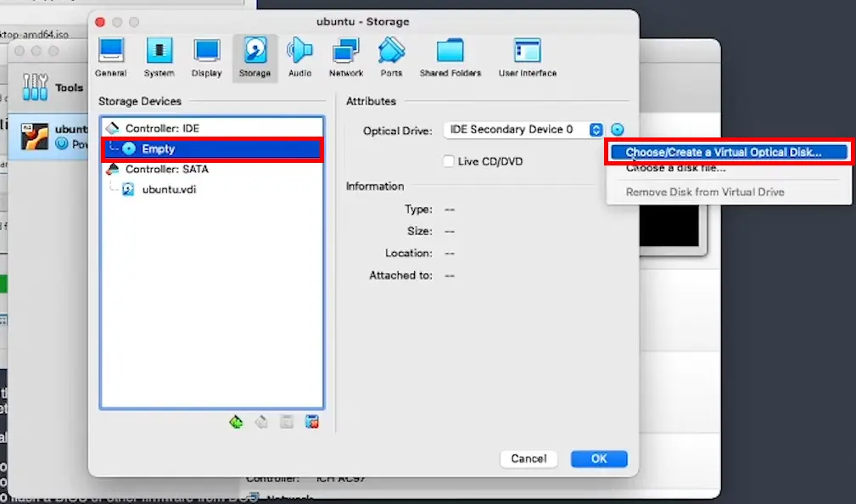Select the Empty optical drive entry

point(212,148)
